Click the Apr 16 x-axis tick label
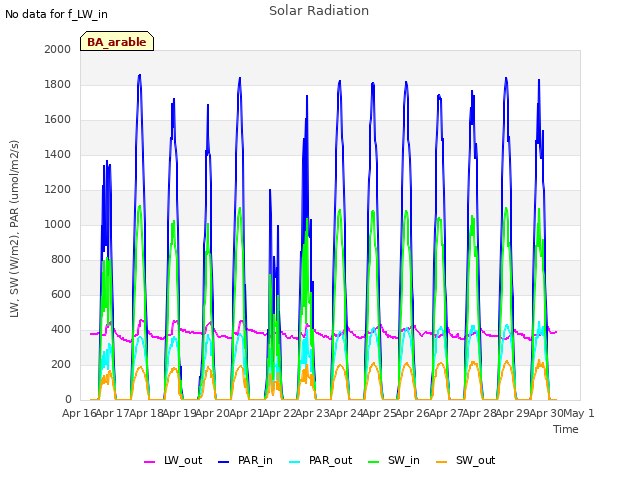Viewport: 640px width, 480px height. (x=79, y=413)
